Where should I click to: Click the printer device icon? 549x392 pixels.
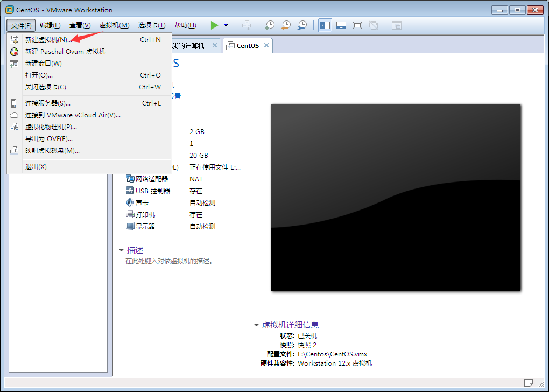pyautogui.click(x=130, y=214)
